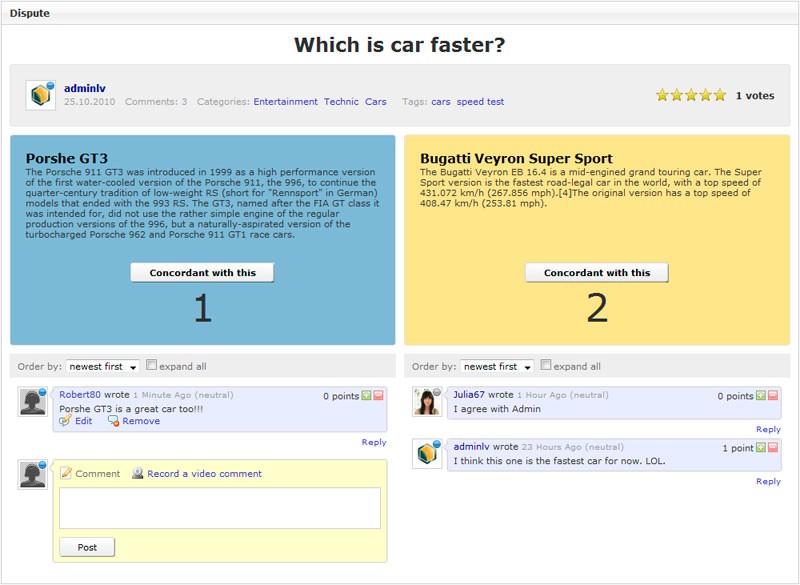
Task: Downvote adminlv's comment with the red minus
Action: pos(773,447)
